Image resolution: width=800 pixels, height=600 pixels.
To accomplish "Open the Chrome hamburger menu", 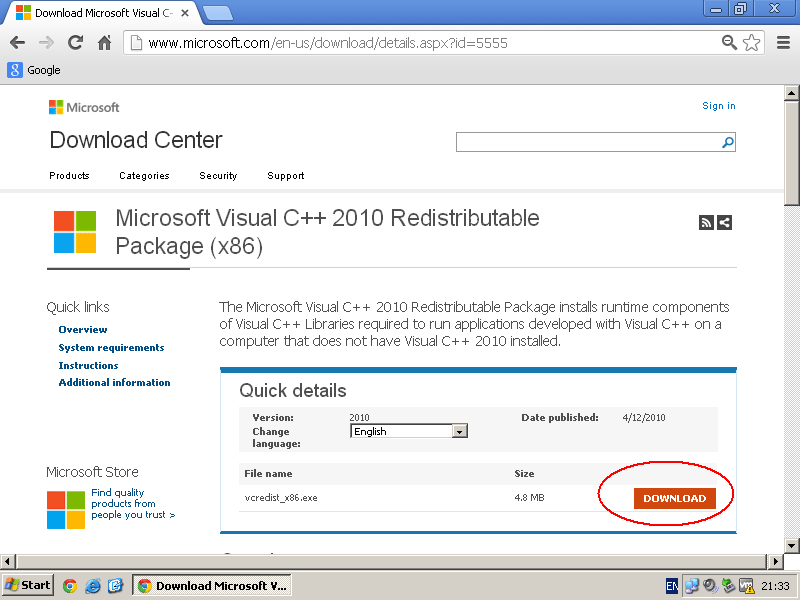I will click(783, 43).
